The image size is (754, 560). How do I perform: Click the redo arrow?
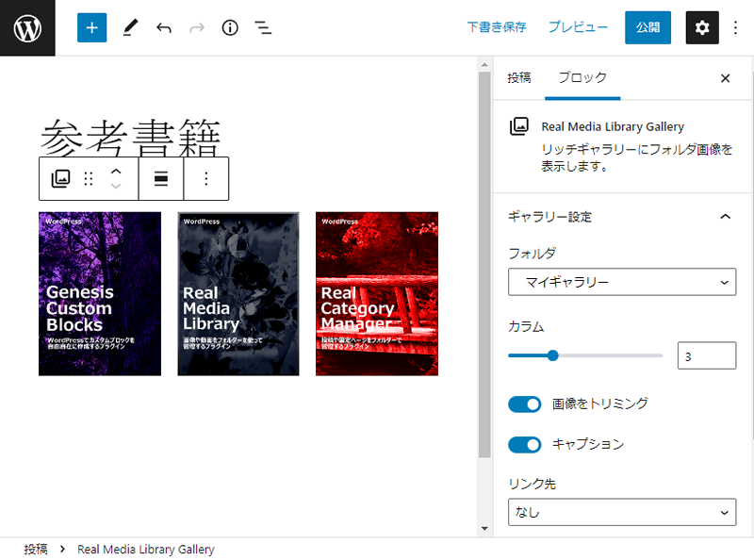coord(197,28)
